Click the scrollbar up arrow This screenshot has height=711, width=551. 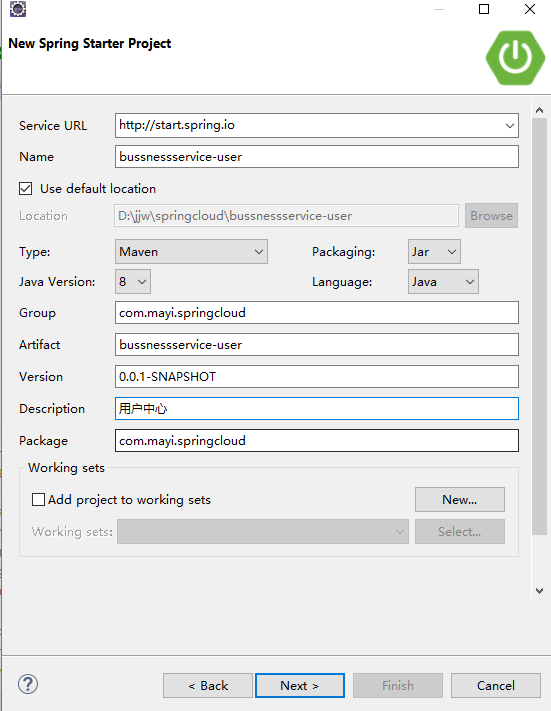539,110
